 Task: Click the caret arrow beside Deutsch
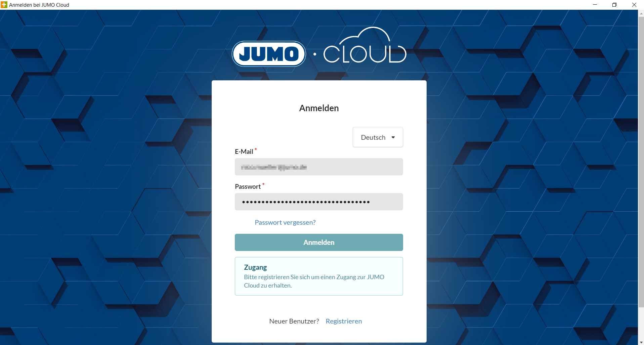393,137
